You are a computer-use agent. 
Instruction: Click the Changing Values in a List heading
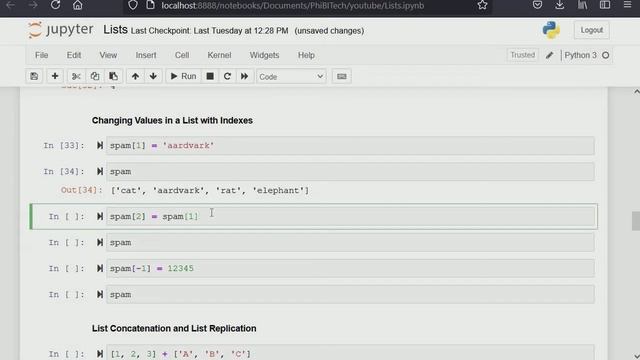pyautogui.click(x=172, y=120)
